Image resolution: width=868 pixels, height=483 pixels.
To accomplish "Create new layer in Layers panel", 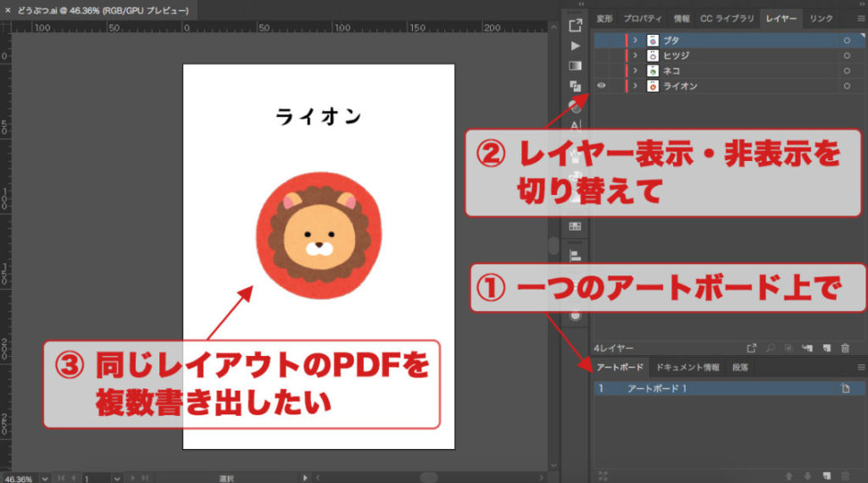I will (x=826, y=347).
